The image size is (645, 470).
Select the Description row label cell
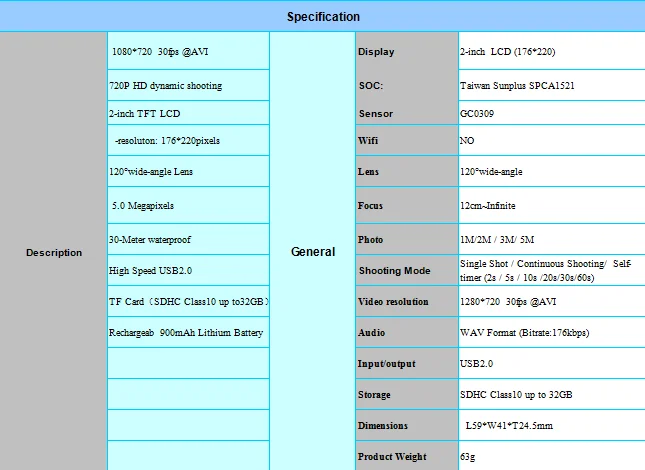pyautogui.click(x=53, y=252)
